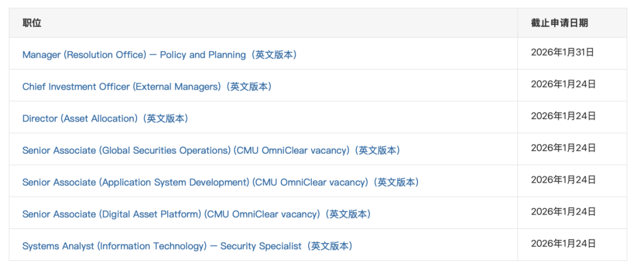Viewport: 644px width, 277px height.
Task: Click the deadline date for Application System Development
Action: click(x=563, y=179)
